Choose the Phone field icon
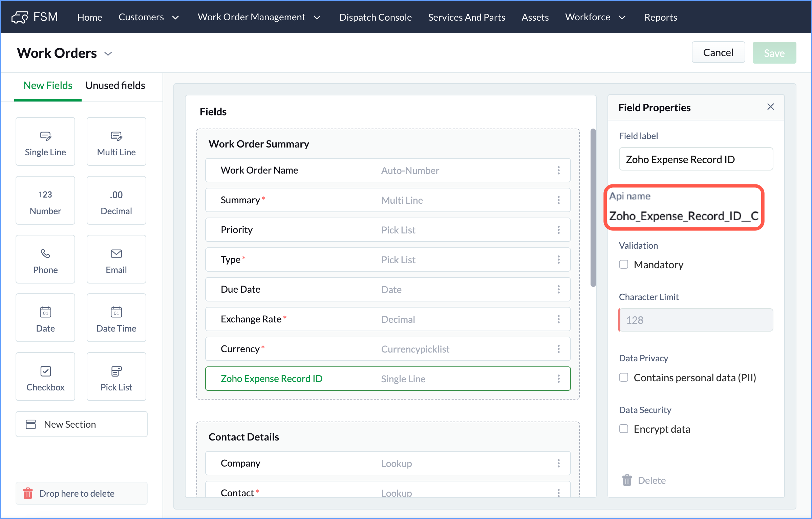 (45, 253)
